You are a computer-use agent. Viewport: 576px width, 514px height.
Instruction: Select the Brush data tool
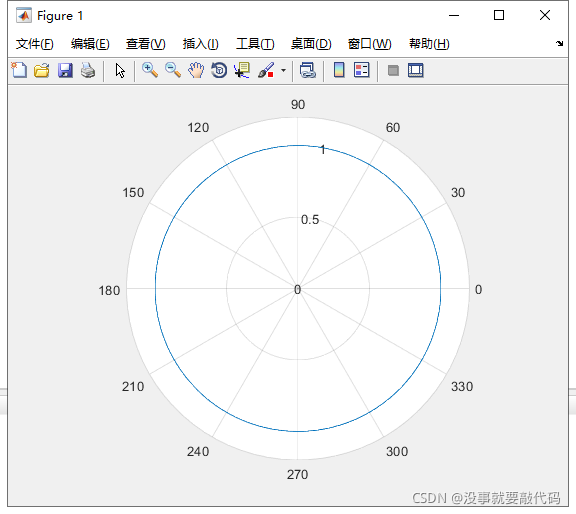coord(266,70)
